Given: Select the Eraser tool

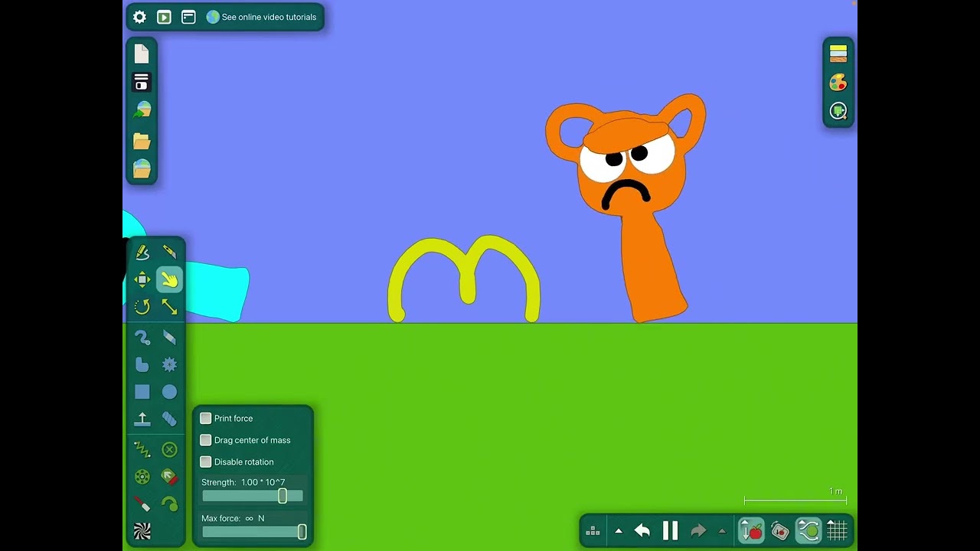Looking at the screenshot, I should point(169,337).
